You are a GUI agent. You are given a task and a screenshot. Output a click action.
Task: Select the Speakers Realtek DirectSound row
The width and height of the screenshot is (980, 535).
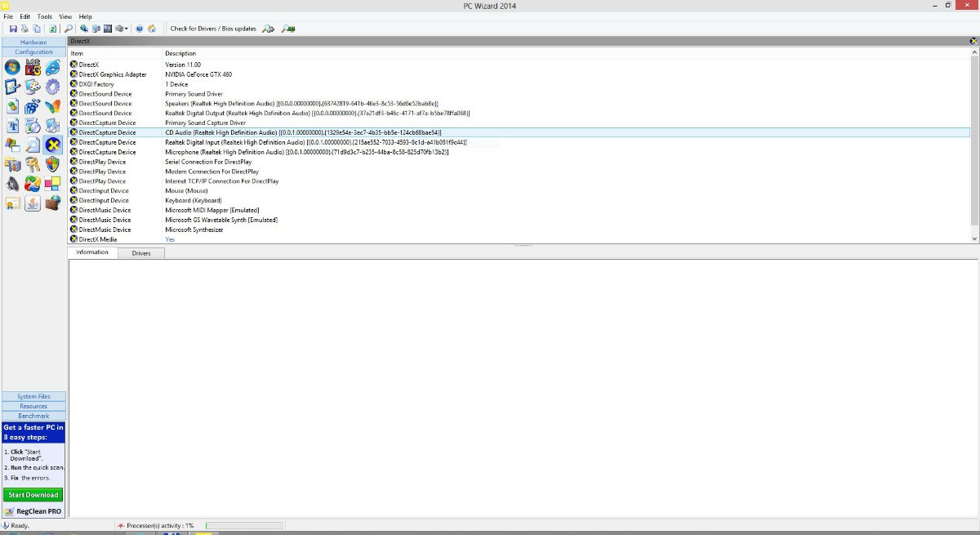click(519, 104)
